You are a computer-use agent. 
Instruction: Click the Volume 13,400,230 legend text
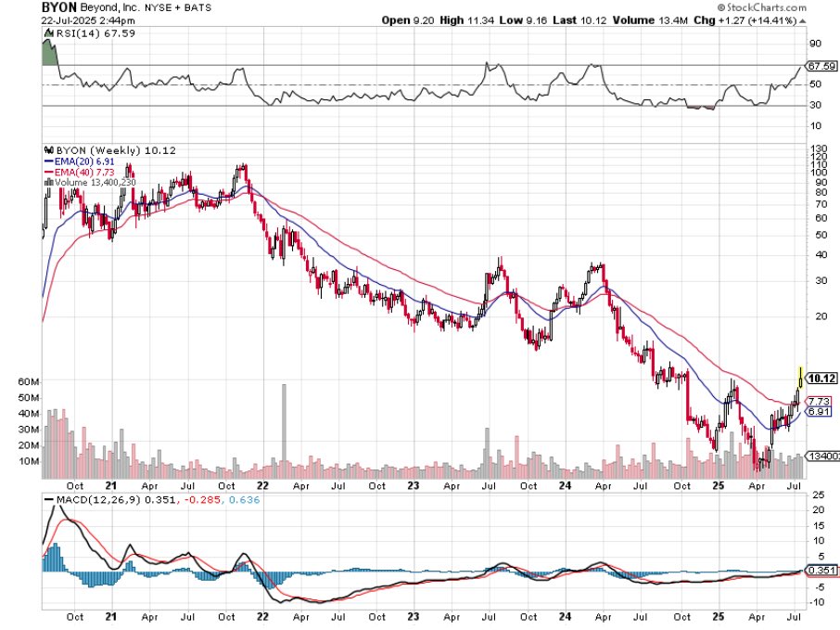coord(95,182)
